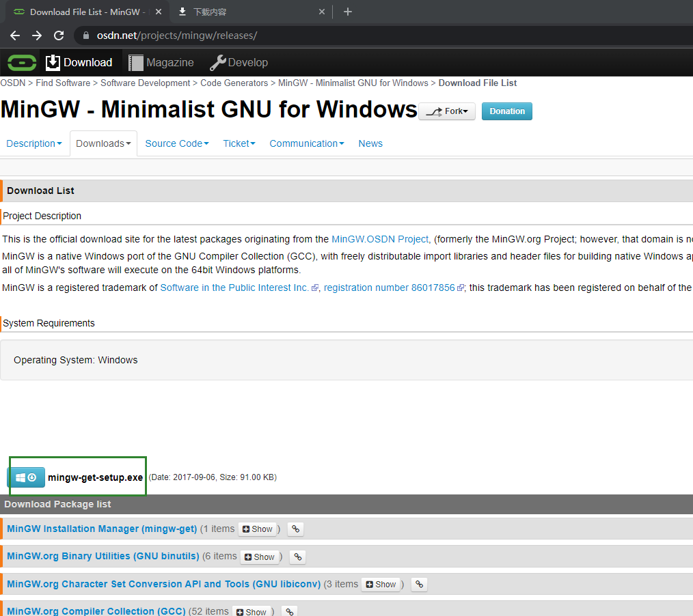The image size is (693, 616).
Task: Click the browser refresh icon
Action: (59, 35)
